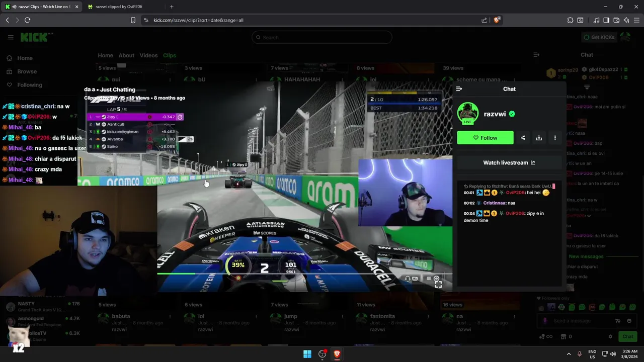Open emoji picker in chat input
The image size is (644, 362).
[629, 321]
